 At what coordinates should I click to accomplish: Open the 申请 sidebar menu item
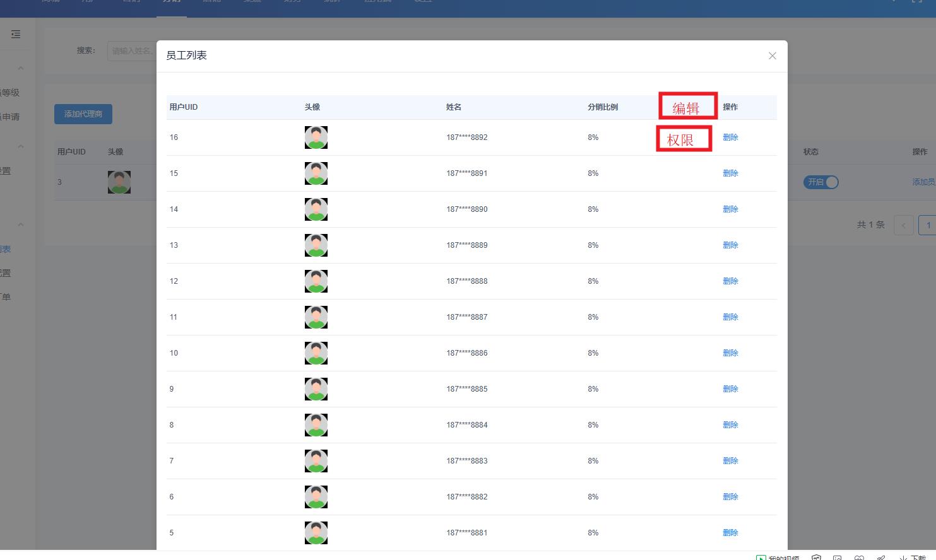pyautogui.click(x=10, y=117)
